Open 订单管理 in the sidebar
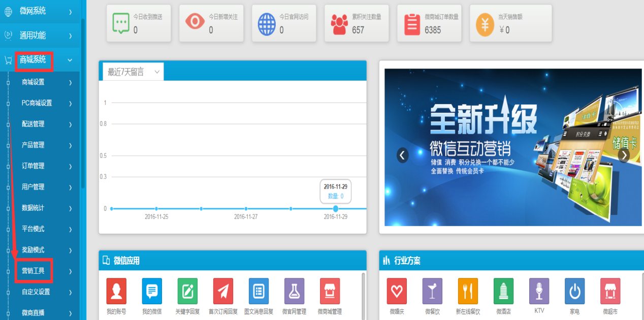This screenshot has height=320, width=644. [x=34, y=166]
